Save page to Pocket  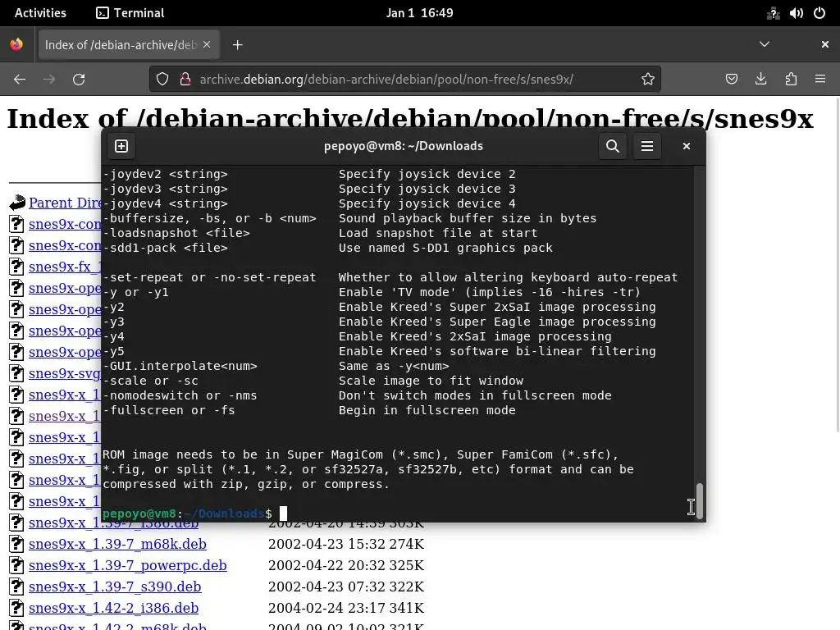pos(731,80)
